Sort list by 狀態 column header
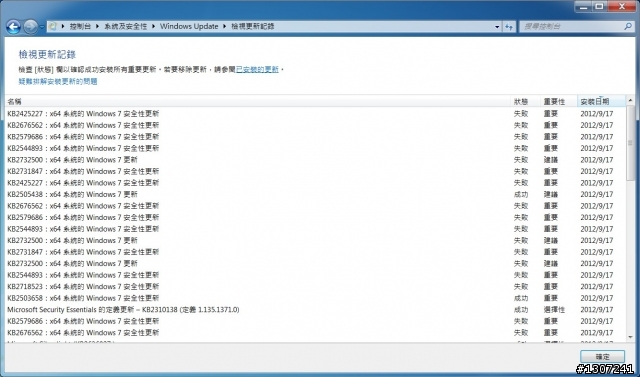This screenshot has height=377, width=640. point(525,102)
